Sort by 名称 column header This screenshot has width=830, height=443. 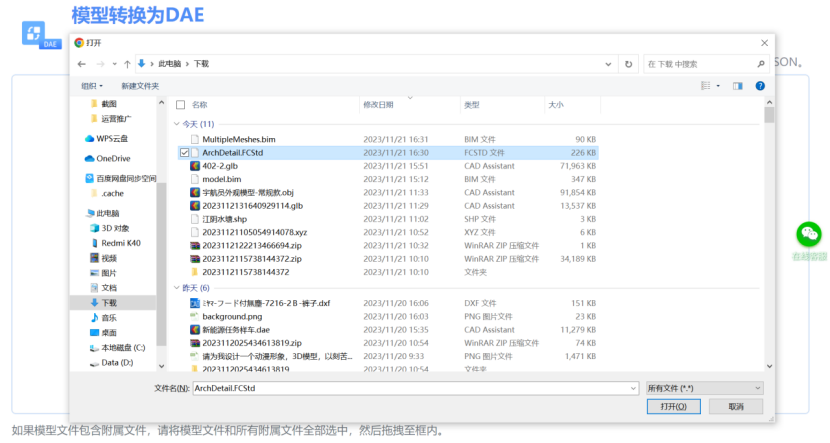pos(200,105)
